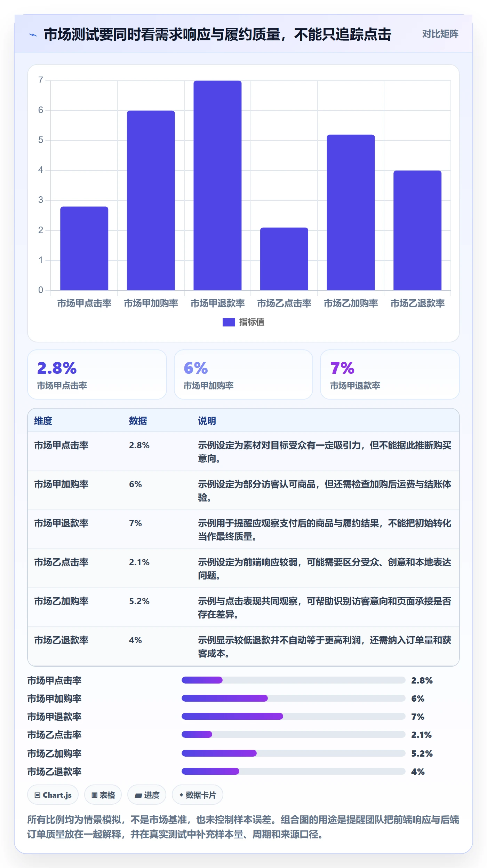Viewport: 487px width, 868px height.
Task: Select the 数据卡片 chip
Action: [x=198, y=795]
